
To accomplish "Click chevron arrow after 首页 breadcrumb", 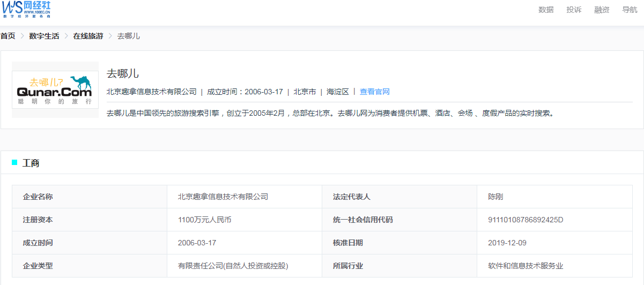I will point(23,36).
